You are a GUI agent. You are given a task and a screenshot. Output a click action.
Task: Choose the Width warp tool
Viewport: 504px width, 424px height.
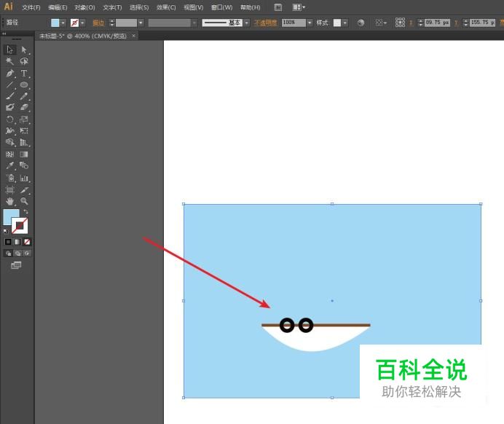click(x=9, y=130)
